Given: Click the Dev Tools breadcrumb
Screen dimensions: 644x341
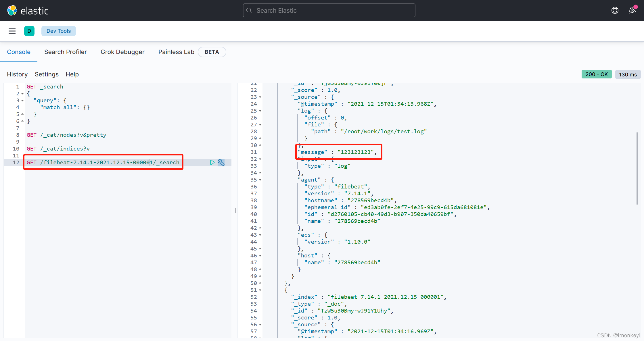Looking at the screenshot, I should 59,31.
